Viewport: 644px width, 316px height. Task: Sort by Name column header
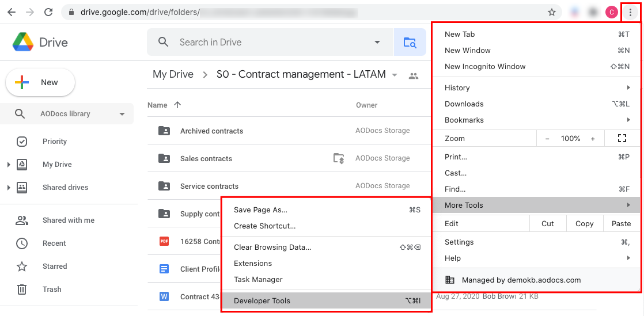157,105
